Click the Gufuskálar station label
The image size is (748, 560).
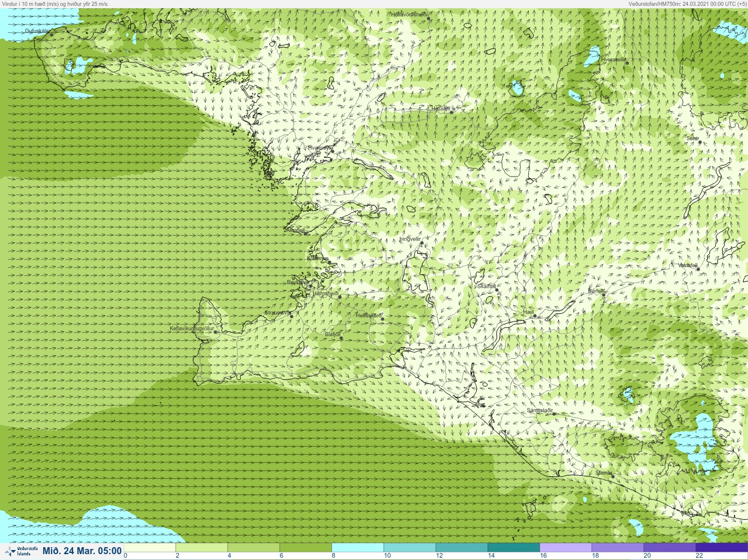pos(38,31)
